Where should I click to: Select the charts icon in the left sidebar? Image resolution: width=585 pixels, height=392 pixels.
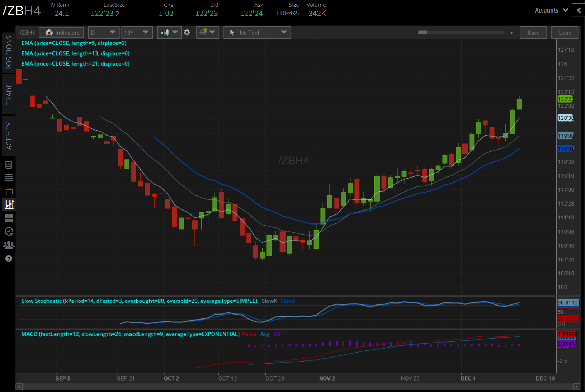click(9, 205)
